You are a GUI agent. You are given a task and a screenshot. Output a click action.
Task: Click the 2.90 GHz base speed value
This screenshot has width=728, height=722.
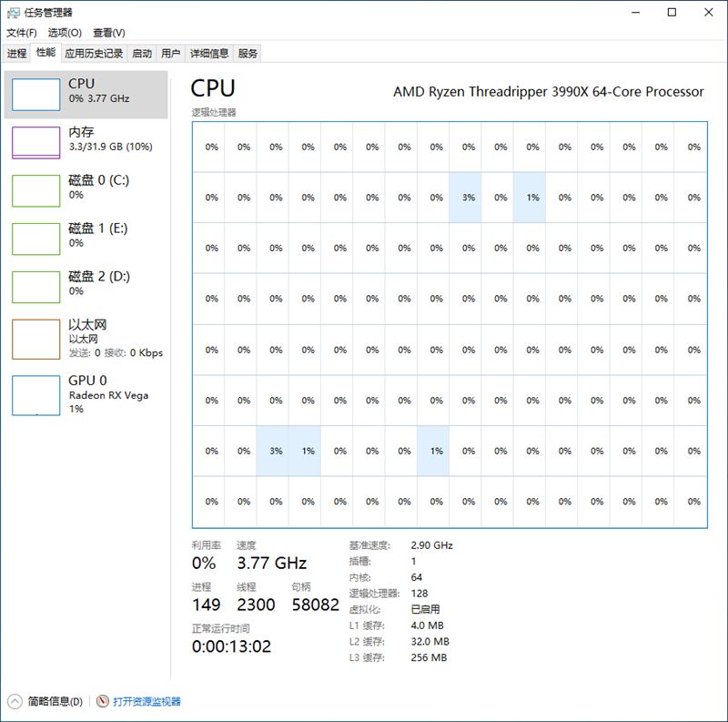click(431, 545)
